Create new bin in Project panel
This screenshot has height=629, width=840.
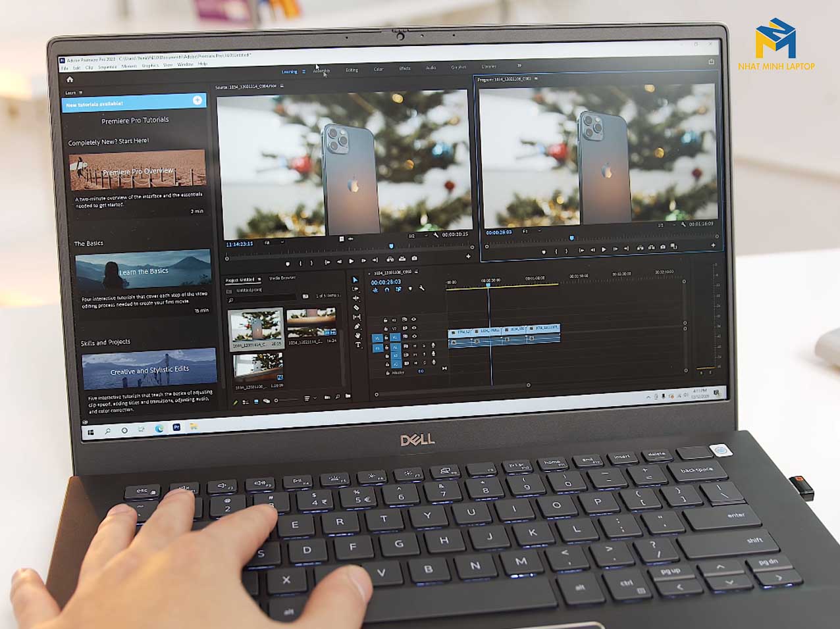pyautogui.click(x=348, y=397)
